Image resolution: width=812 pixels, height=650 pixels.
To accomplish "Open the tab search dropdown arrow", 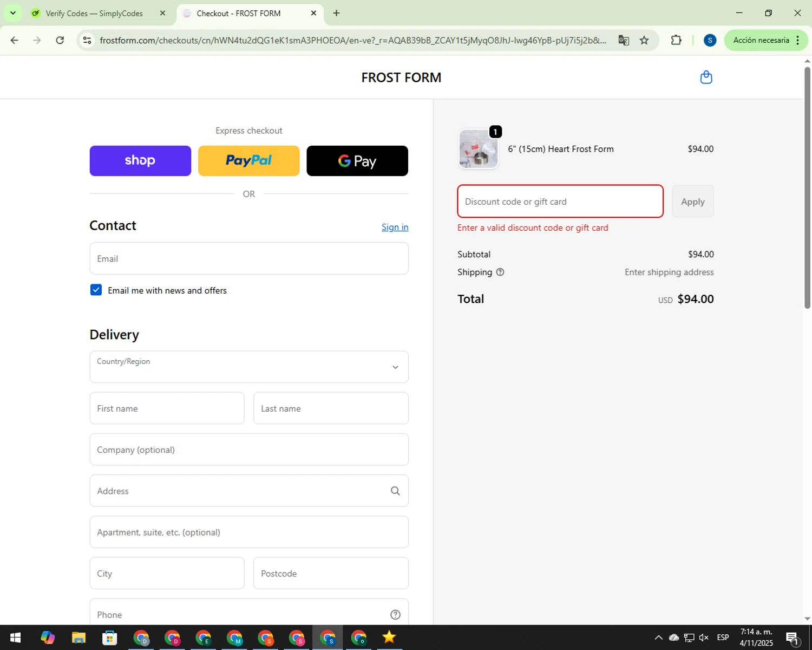I will [x=12, y=13].
